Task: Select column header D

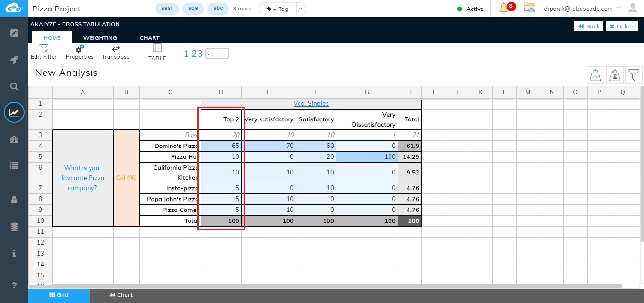Action: point(221,92)
